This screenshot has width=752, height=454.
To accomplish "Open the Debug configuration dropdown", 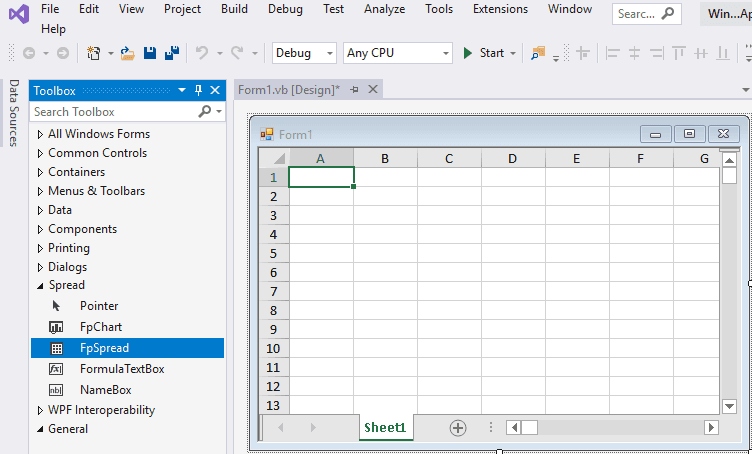I will (305, 53).
